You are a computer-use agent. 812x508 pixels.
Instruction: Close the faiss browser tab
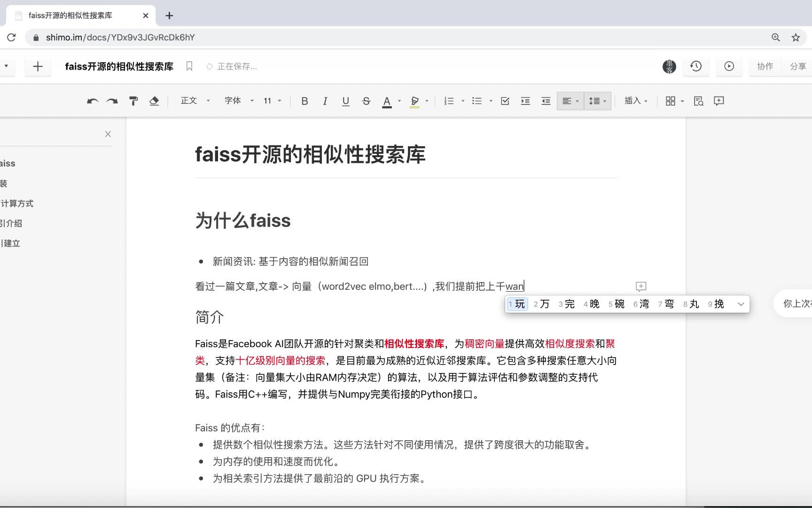[x=146, y=16]
